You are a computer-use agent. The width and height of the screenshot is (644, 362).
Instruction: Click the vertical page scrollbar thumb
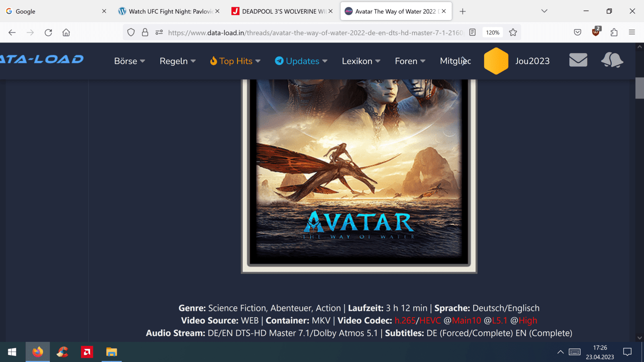click(640, 88)
